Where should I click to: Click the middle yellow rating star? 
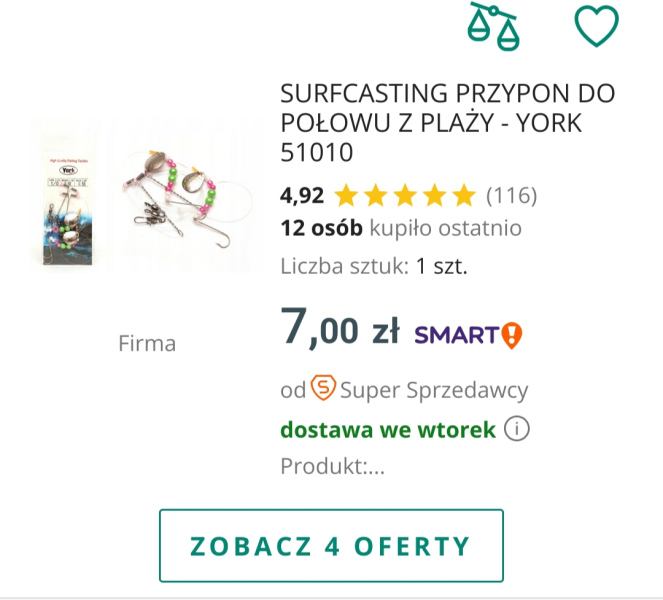(405, 194)
